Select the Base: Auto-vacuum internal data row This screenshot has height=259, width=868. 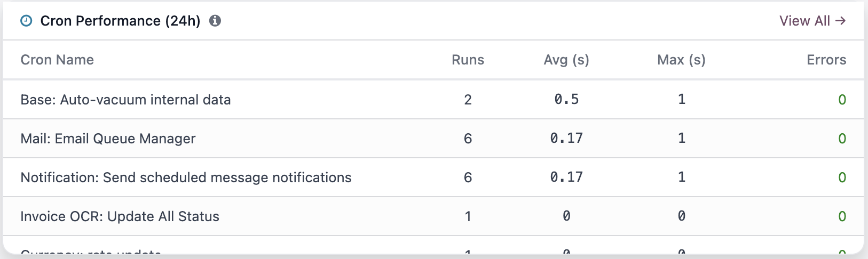(x=433, y=100)
